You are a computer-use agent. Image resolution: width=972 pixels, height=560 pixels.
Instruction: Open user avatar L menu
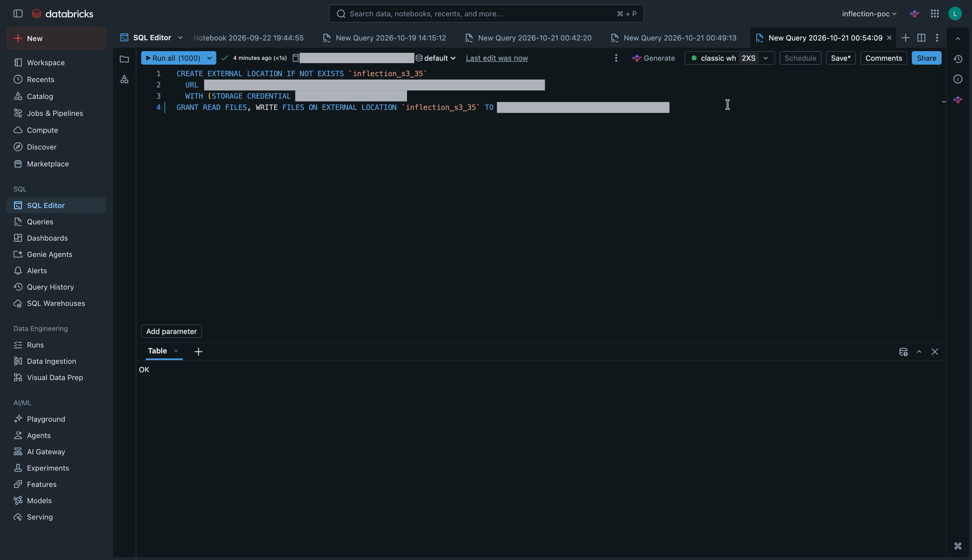(955, 14)
